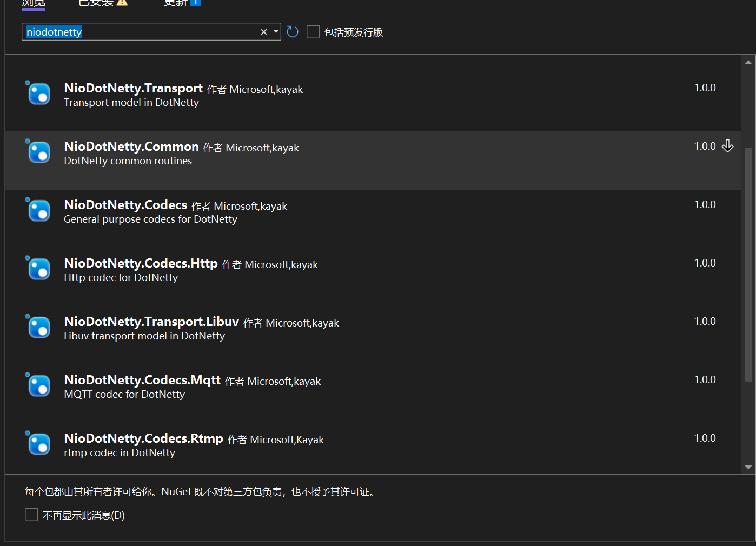The height and width of the screenshot is (546, 756).
Task: Click the 'MQTT codec for DotNetty' description
Action: 124,395
